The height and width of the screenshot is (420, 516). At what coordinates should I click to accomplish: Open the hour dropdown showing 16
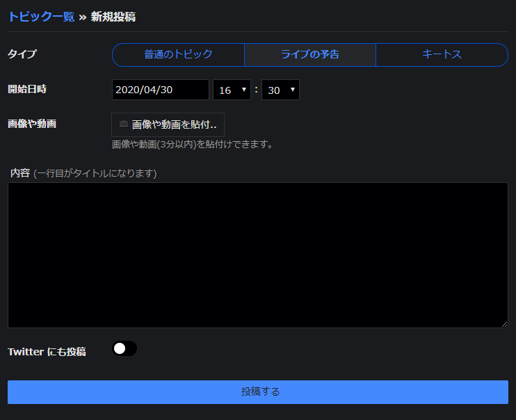point(232,90)
